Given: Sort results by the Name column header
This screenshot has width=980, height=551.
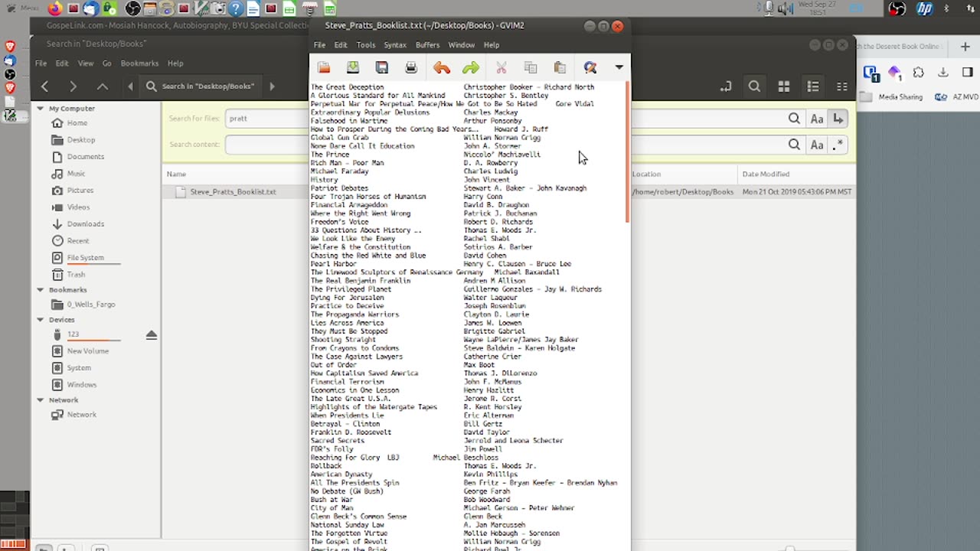Looking at the screenshot, I should click(176, 174).
